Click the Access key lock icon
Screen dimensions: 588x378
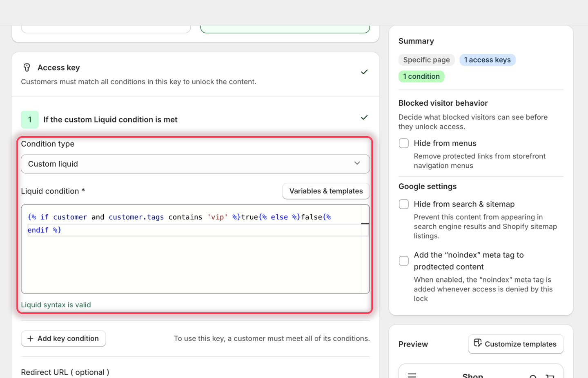[x=27, y=67]
